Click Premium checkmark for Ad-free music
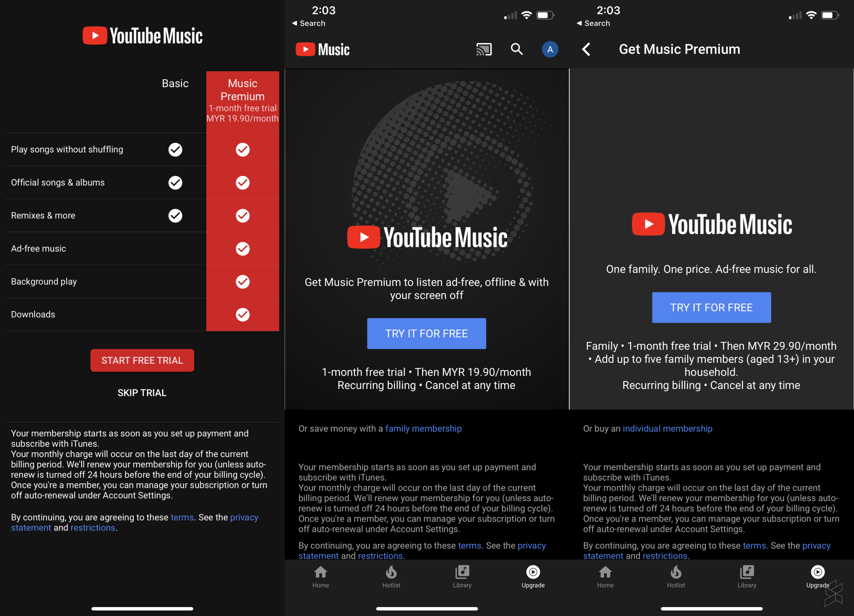The width and height of the screenshot is (854, 616). [243, 248]
